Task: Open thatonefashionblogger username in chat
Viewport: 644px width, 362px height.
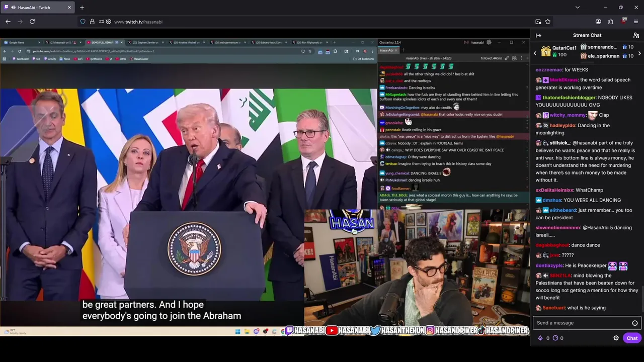Action: 569,98
